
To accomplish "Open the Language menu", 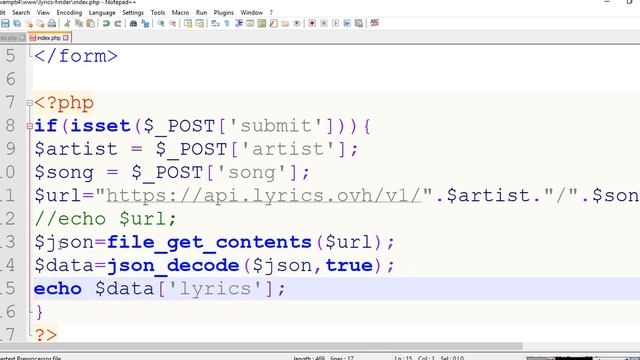I will [x=102, y=13].
